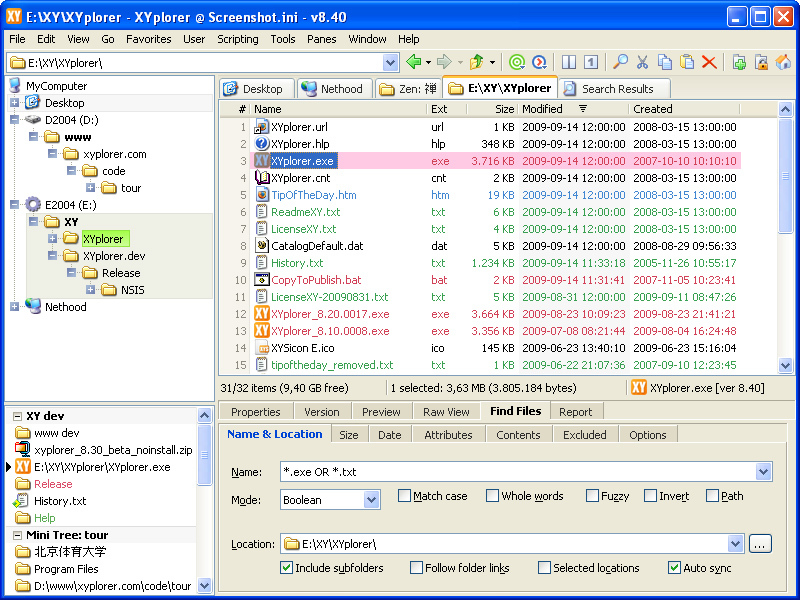Click the Home house icon
The height and width of the screenshot is (600, 800).
tap(783, 62)
